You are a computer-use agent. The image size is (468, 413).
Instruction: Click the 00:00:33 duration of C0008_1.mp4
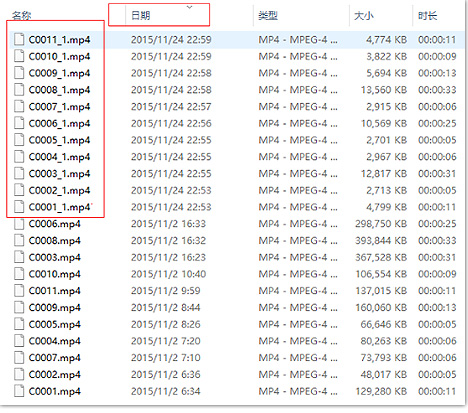click(x=437, y=90)
